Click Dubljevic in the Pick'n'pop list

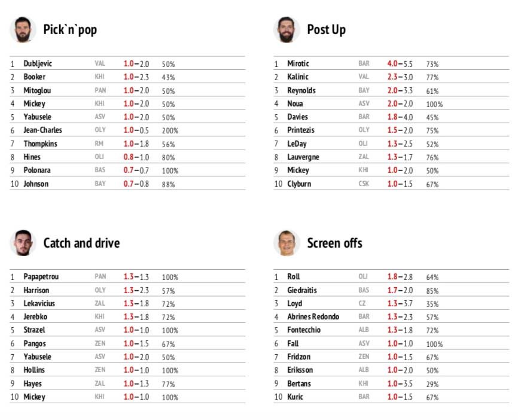38,63
